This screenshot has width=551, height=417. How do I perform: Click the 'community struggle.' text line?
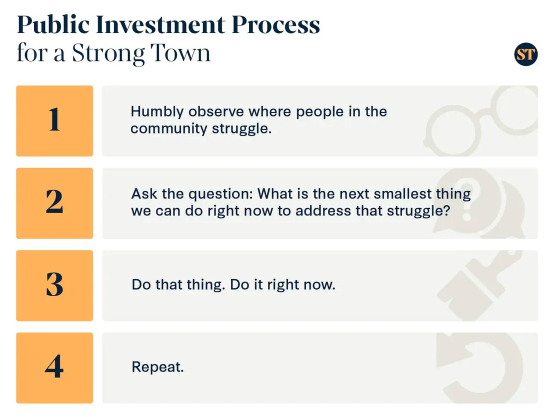[x=201, y=129]
